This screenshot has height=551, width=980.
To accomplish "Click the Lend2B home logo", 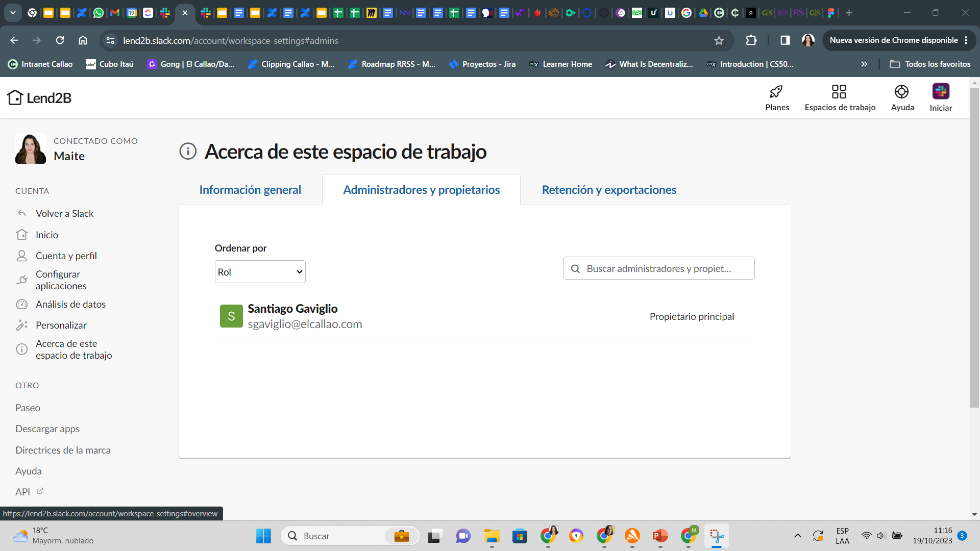I will [39, 97].
